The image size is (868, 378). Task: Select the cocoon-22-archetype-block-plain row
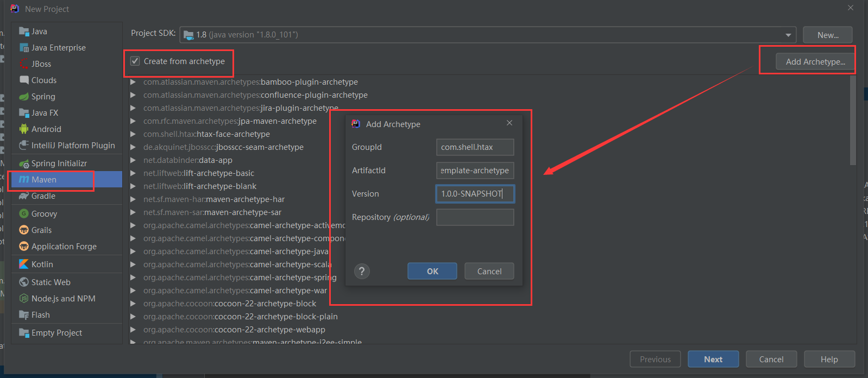(489, 317)
